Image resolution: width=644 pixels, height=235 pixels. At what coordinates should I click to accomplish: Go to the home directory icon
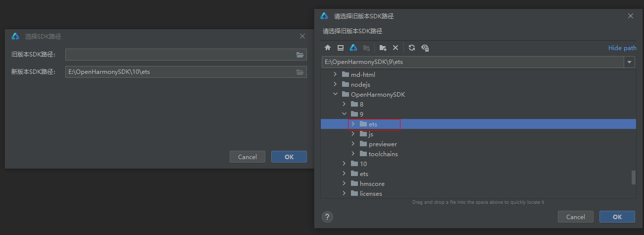328,48
